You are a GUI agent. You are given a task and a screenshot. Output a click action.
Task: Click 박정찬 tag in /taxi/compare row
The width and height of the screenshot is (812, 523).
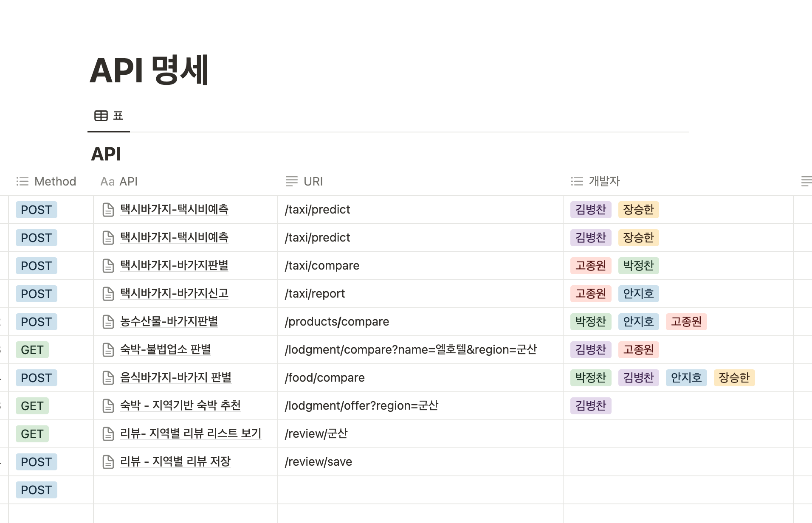click(639, 266)
